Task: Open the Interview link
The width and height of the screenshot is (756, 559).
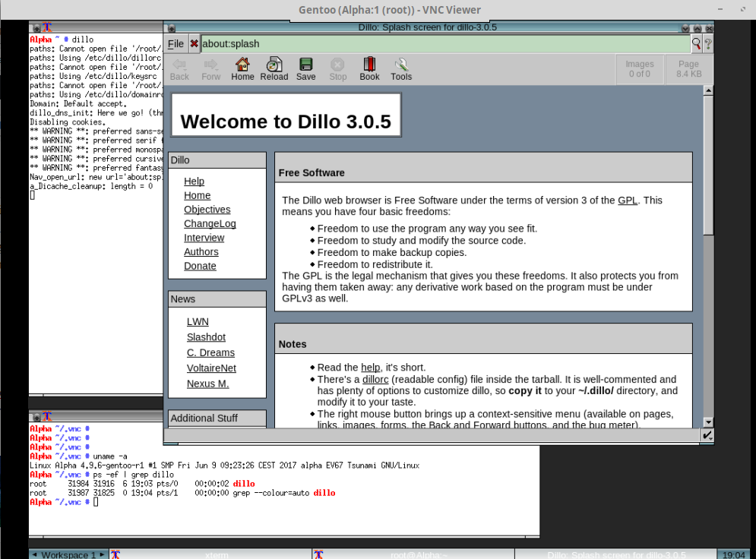Action: tap(204, 238)
